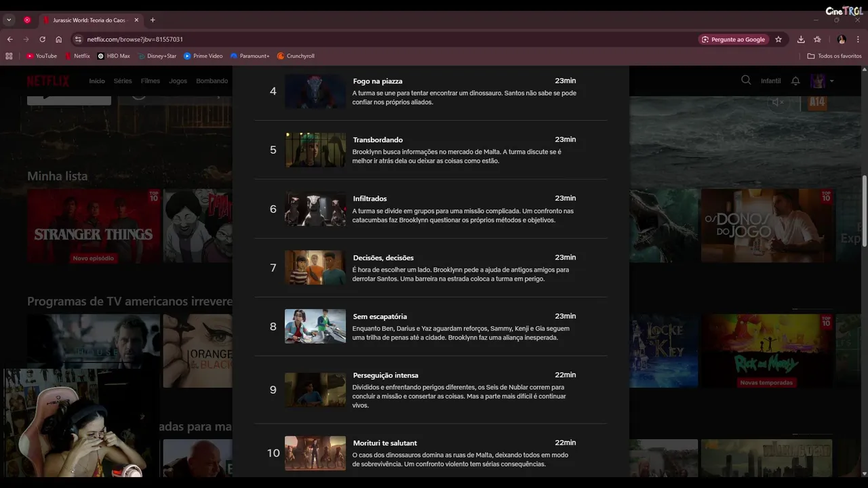Go to Início in Netflix navigation
The image size is (868, 488).
coord(97,81)
